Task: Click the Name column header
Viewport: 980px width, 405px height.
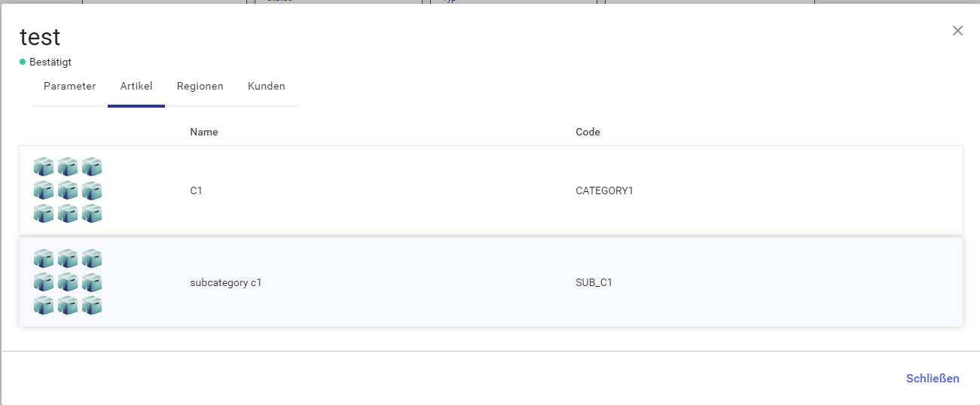Action: pos(204,132)
